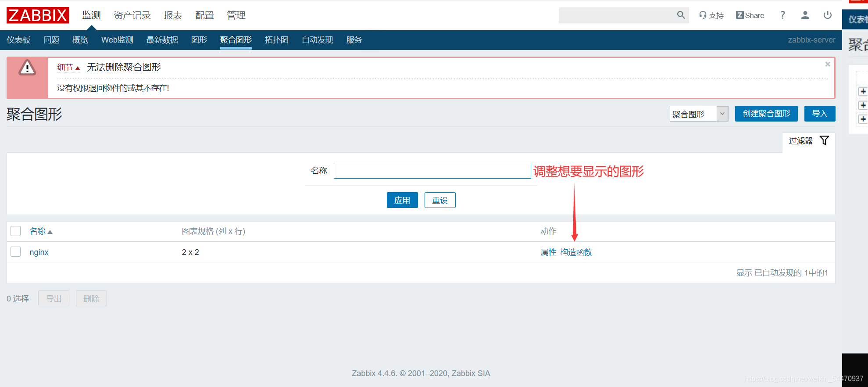Close the error message box
The height and width of the screenshot is (387, 868).
coord(828,64)
